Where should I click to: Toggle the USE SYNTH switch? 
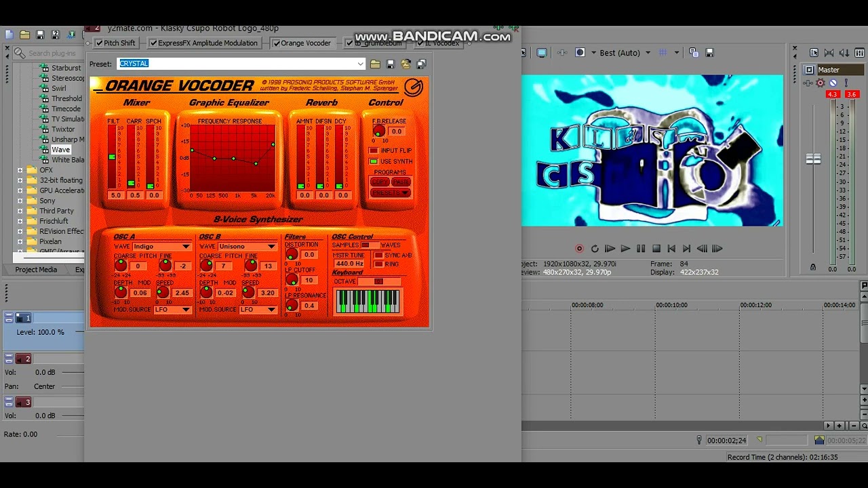click(x=373, y=161)
